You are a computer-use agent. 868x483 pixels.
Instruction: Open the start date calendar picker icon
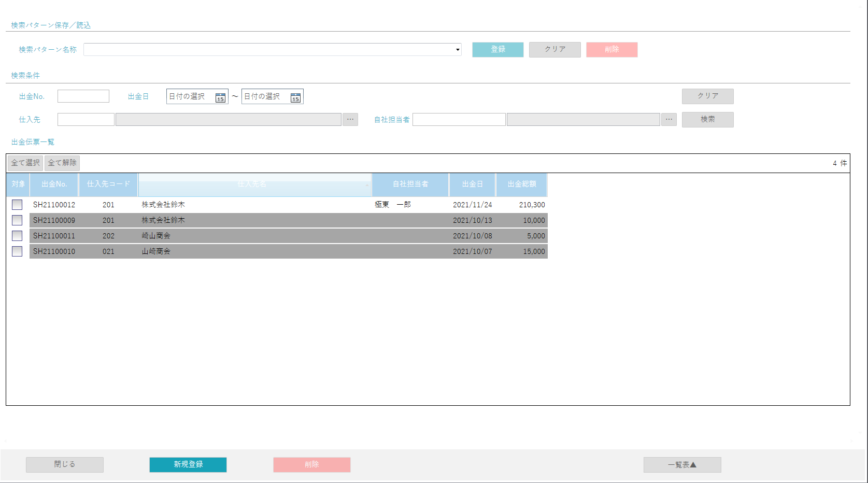[x=220, y=97]
